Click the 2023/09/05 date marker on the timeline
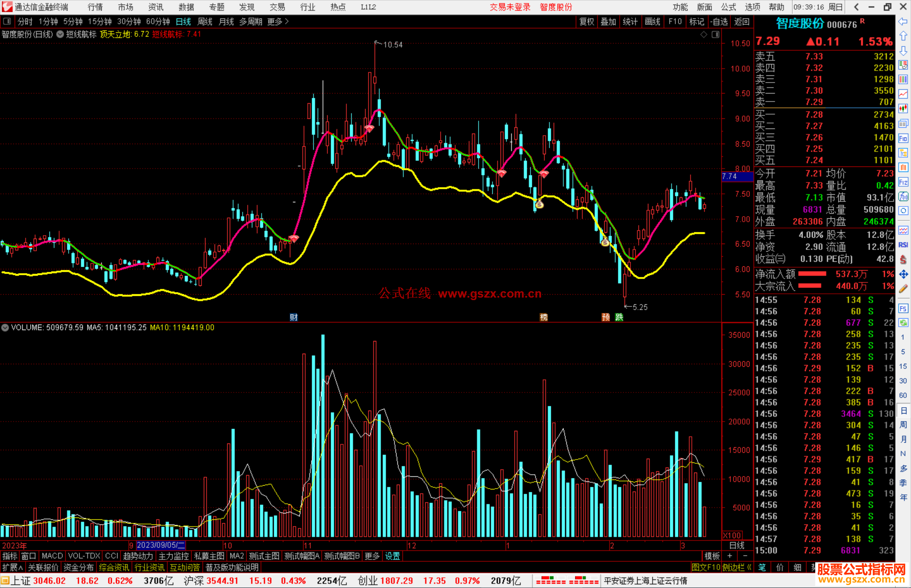Image resolution: width=911 pixels, height=588 pixels. tap(161, 545)
